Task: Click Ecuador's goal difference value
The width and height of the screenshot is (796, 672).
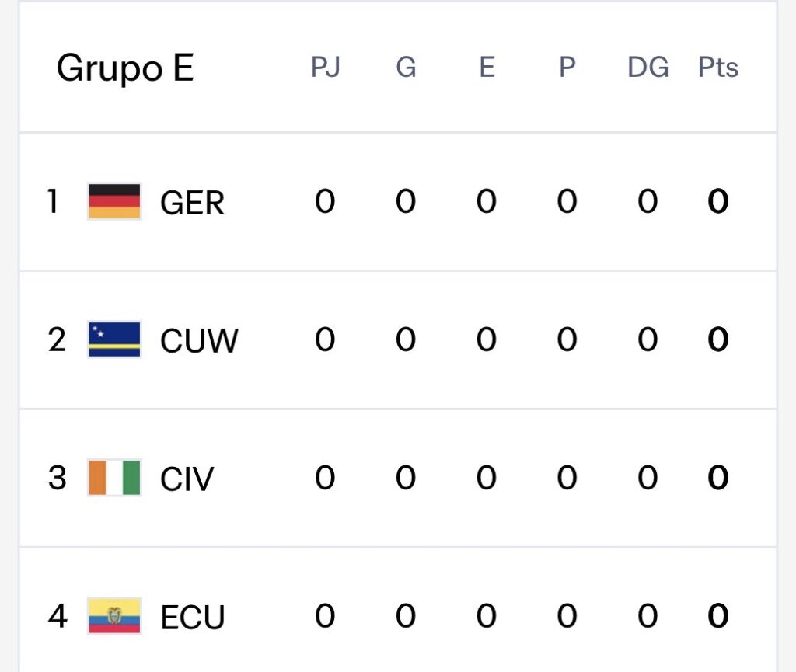Action: point(648,616)
